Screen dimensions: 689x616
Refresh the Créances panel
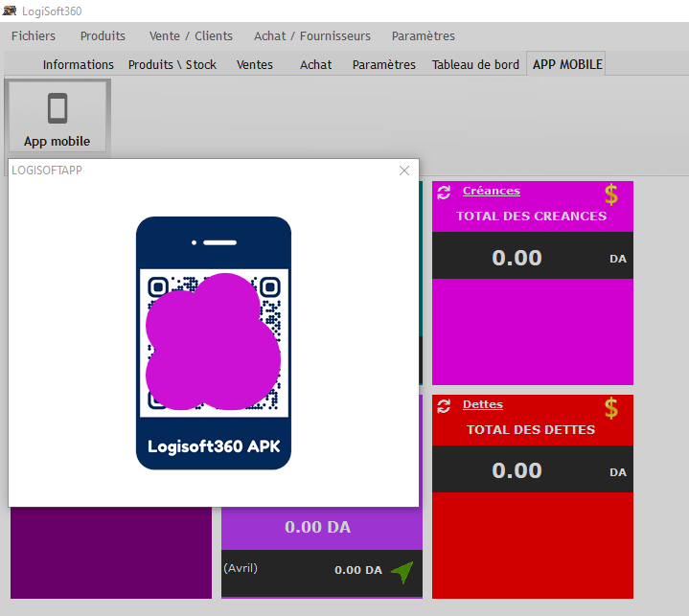444,193
